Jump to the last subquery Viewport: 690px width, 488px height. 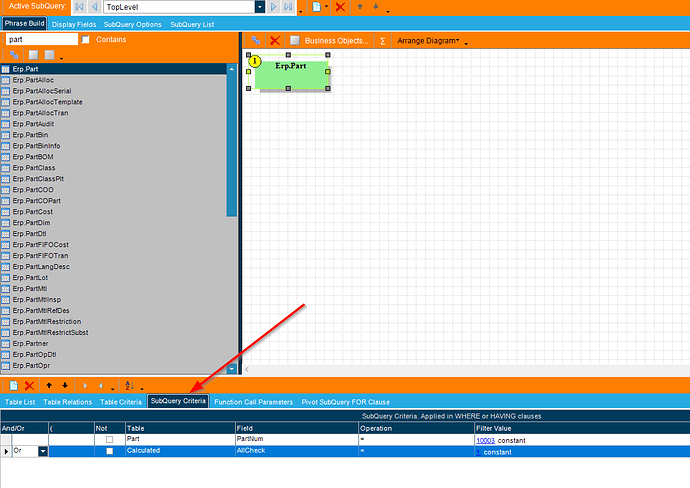(x=288, y=7)
